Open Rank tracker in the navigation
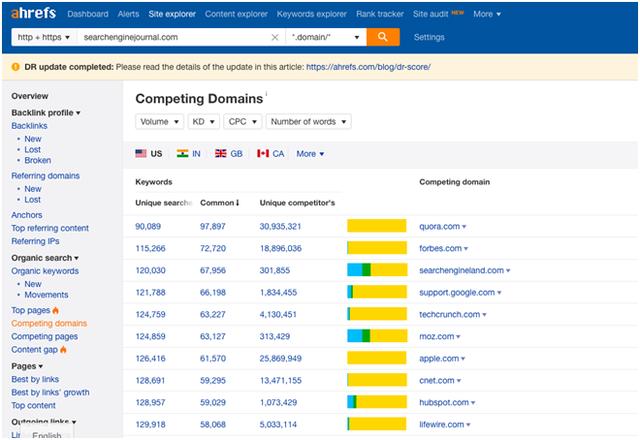 380,14
